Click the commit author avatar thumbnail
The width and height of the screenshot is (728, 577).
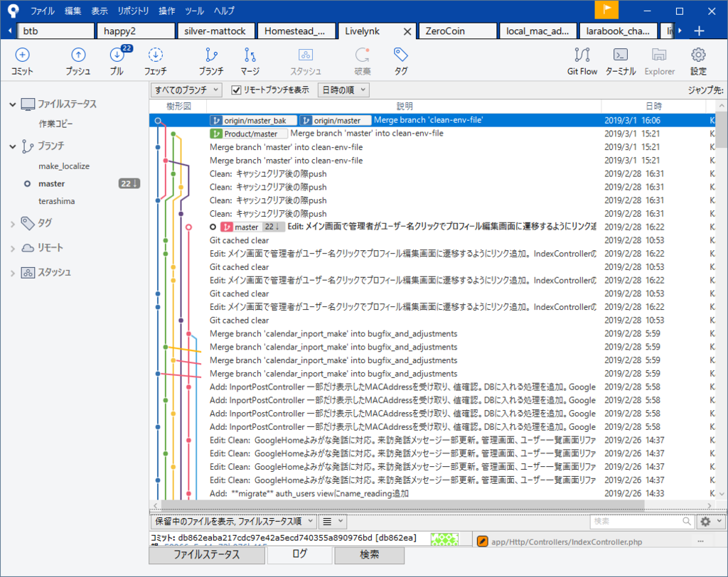point(444,539)
